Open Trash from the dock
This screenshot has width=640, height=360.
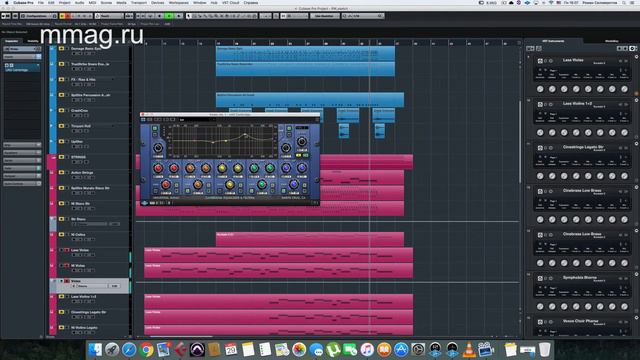(x=544, y=350)
